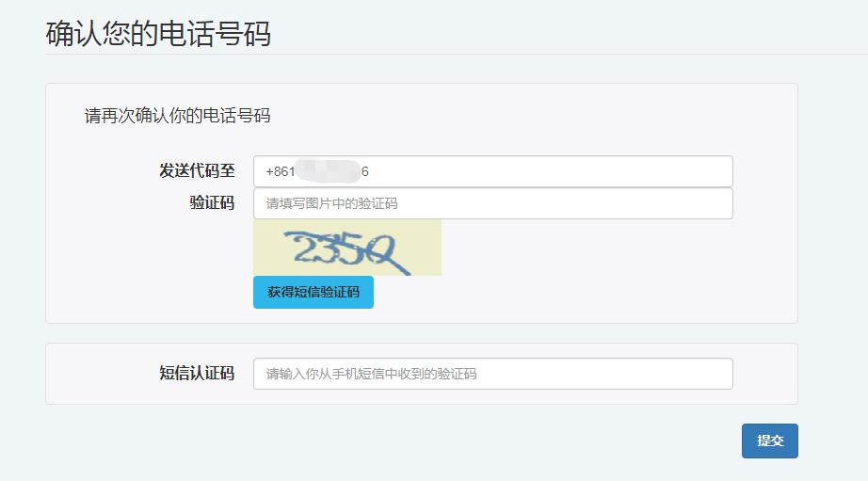The image size is (868, 481).
Task: Click the blue 提交 submit button
Action: coord(769,441)
